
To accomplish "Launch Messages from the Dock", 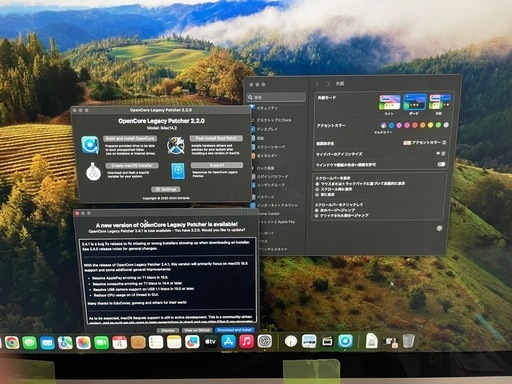I will 30,342.
